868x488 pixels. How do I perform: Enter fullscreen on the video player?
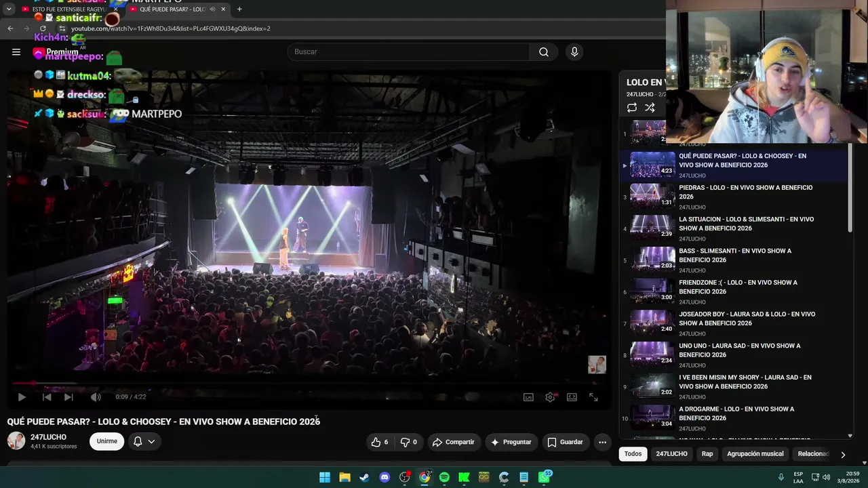click(593, 397)
